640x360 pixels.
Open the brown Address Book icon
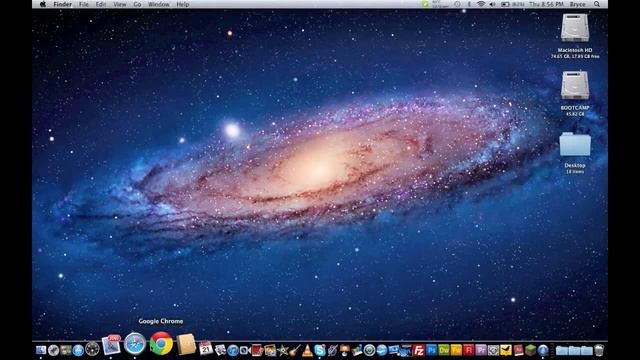point(187,345)
